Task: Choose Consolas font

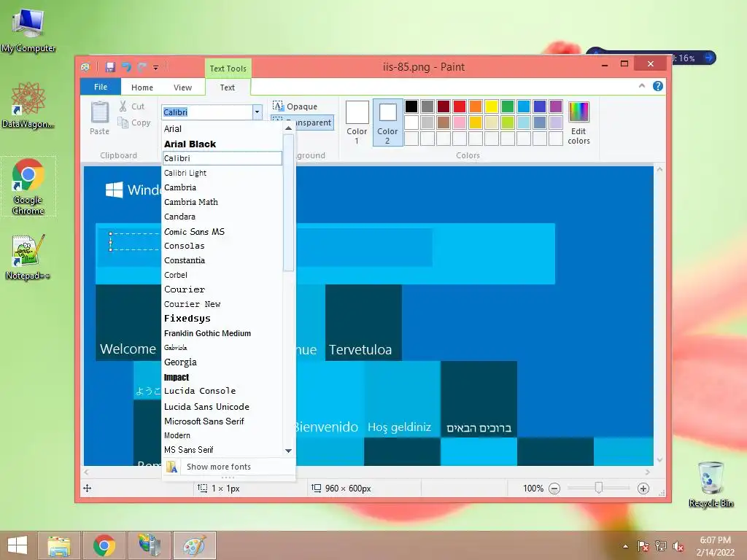Action: pos(222,246)
